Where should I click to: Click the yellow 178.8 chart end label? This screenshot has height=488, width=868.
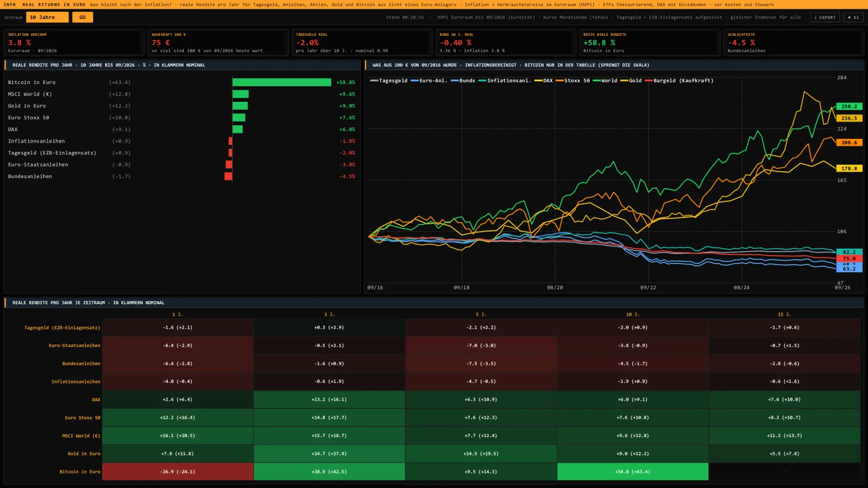(849, 169)
